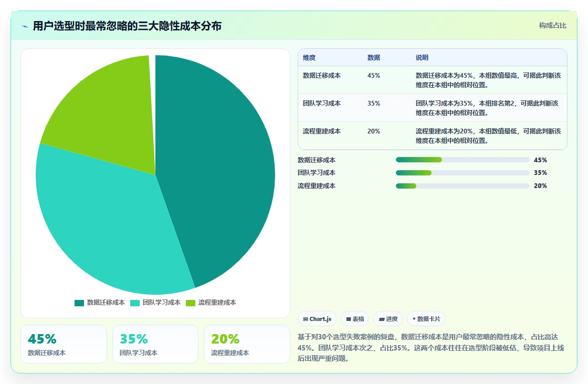The image size is (588, 384).
Task: Click the 进度 tag chip
Action: click(x=388, y=319)
